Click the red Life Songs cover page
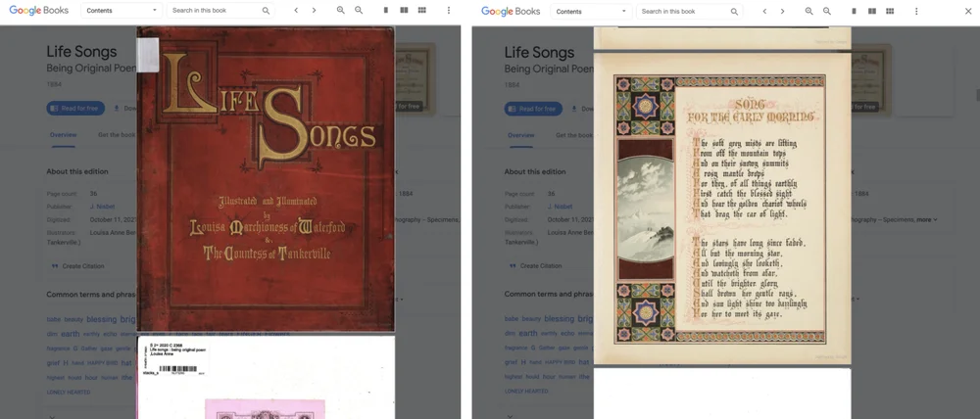980x419 pixels. click(266, 178)
